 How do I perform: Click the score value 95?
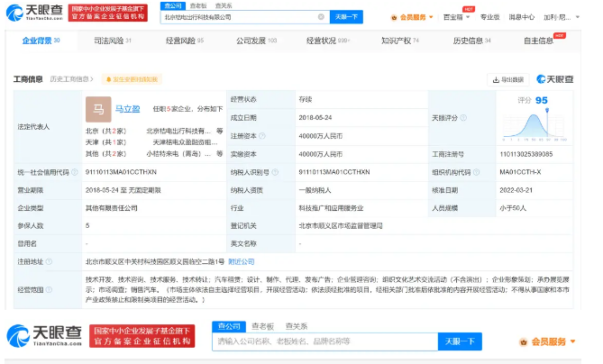pyautogui.click(x=541, y=100)
